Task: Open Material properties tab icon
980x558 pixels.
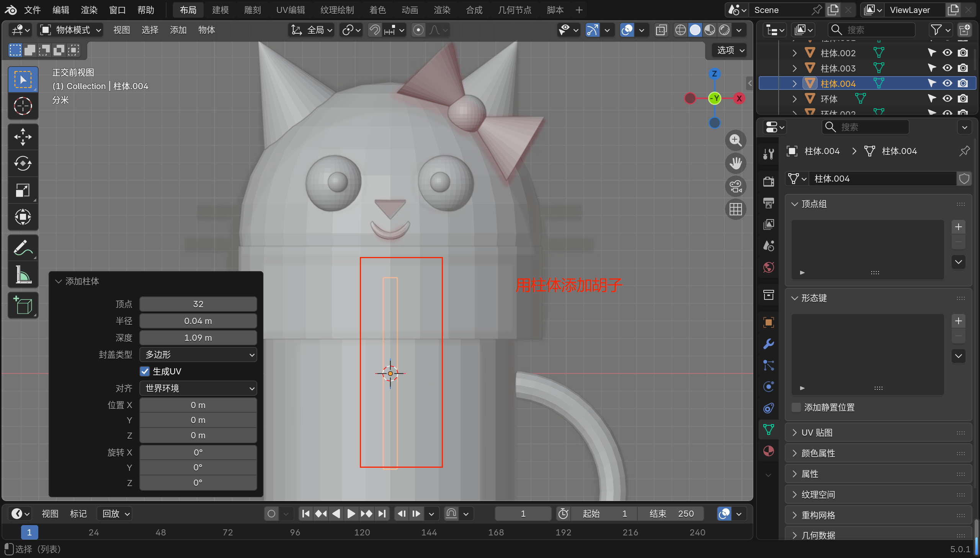Action: [x=768, y=451]
